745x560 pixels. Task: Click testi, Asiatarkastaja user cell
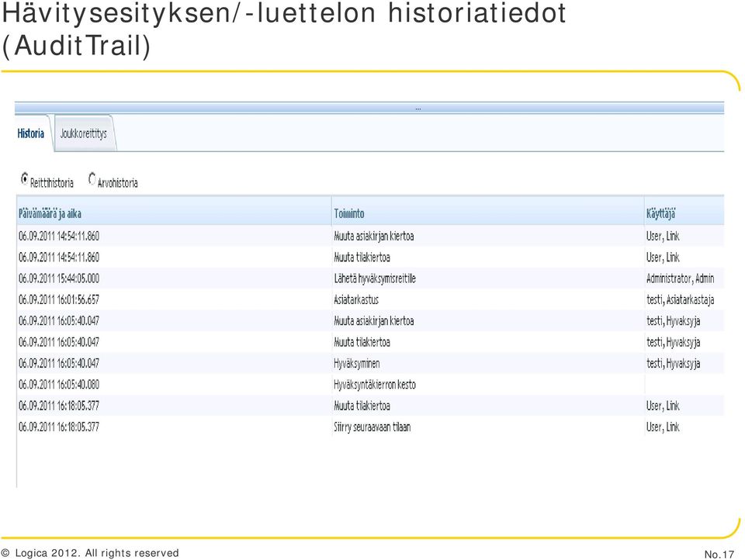coord(680,299)
